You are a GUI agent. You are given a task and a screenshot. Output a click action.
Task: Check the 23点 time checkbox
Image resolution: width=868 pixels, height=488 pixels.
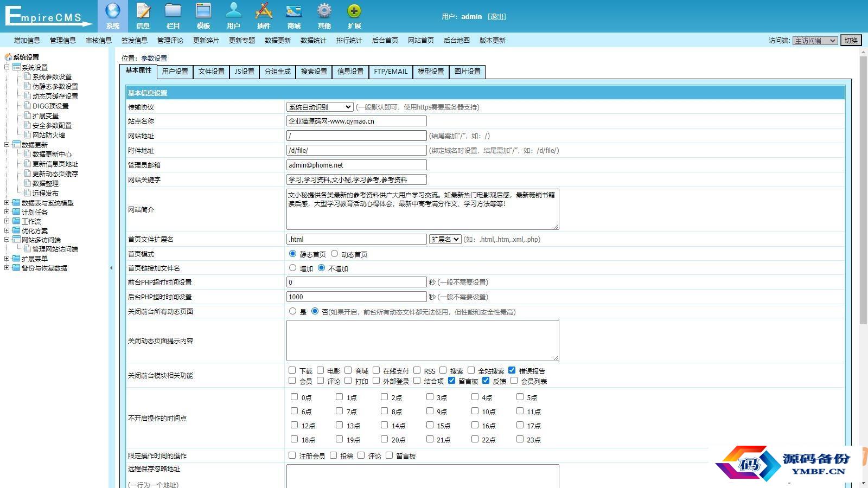click(x=520, y=439)
